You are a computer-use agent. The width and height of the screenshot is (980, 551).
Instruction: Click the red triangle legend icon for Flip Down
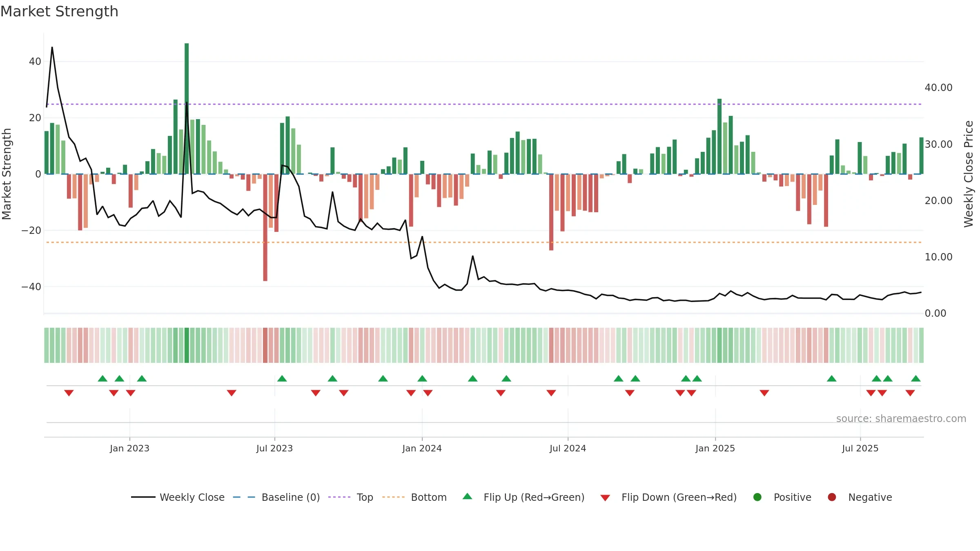coord(605,498)
